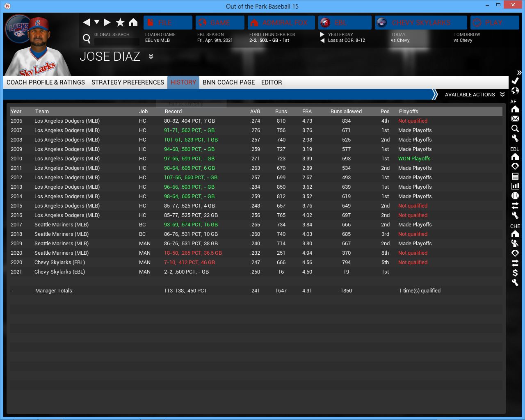Open the EBL bar chart statistics icon
The width and height of the screenshot is (525, 420).
pos(515,186)
